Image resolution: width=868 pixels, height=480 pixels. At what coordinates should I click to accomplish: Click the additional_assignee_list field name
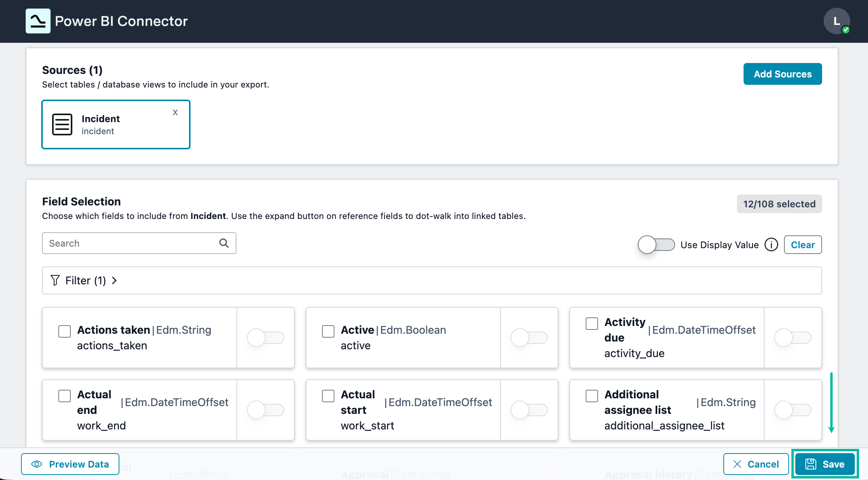664,426
